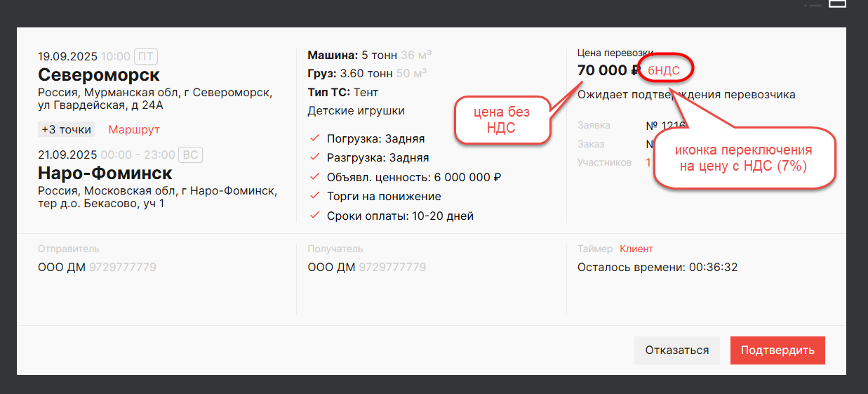
Task: Click the ПТ weekday badge
Action: (145, 56)
